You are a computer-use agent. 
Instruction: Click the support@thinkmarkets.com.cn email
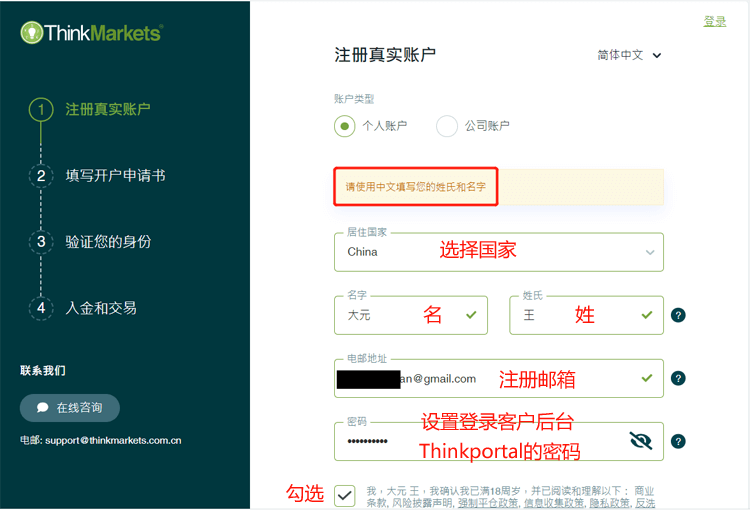coord(113,440)
